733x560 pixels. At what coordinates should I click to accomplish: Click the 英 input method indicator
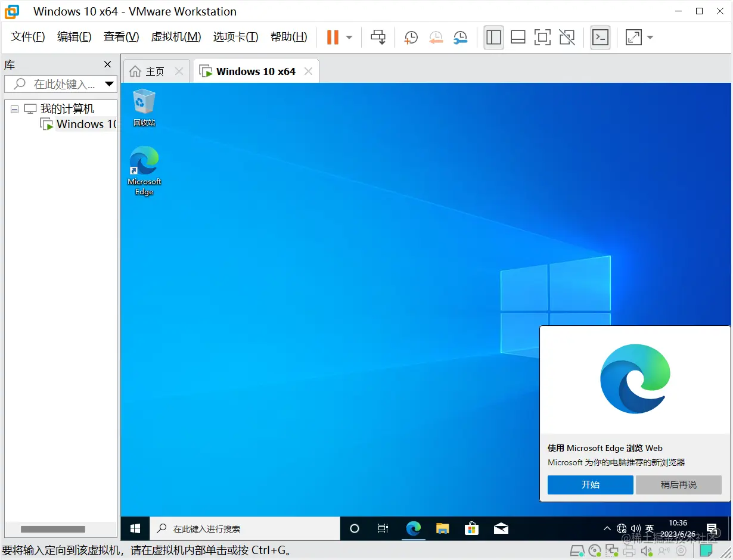(650, 528)
